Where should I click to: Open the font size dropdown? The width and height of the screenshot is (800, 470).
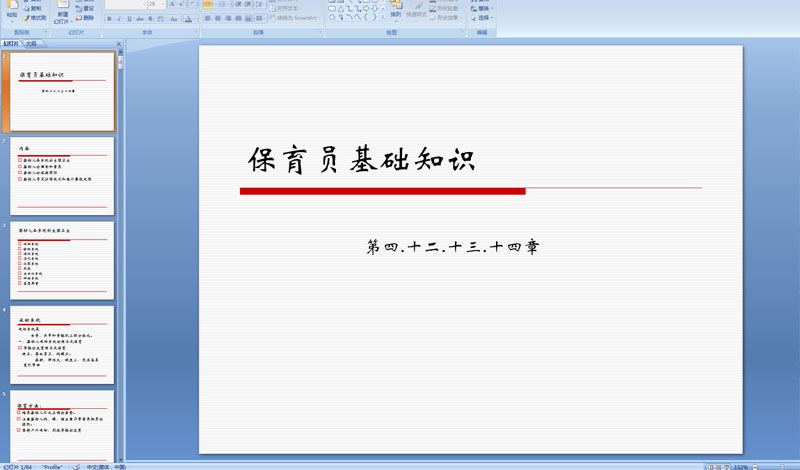point(157,4)
